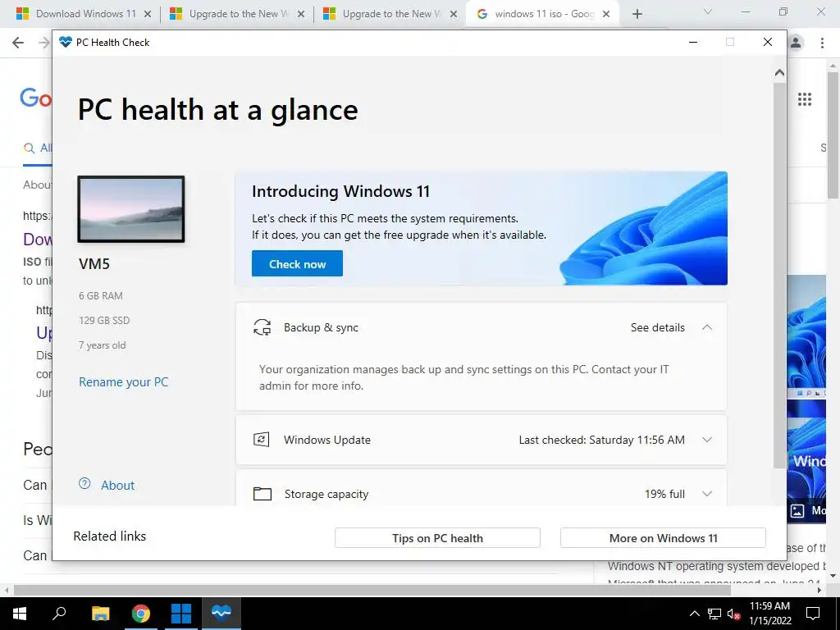Collapse the Backup & sync section chevron
The width and height of the screenshot is (840, 630).
point(707,327)
